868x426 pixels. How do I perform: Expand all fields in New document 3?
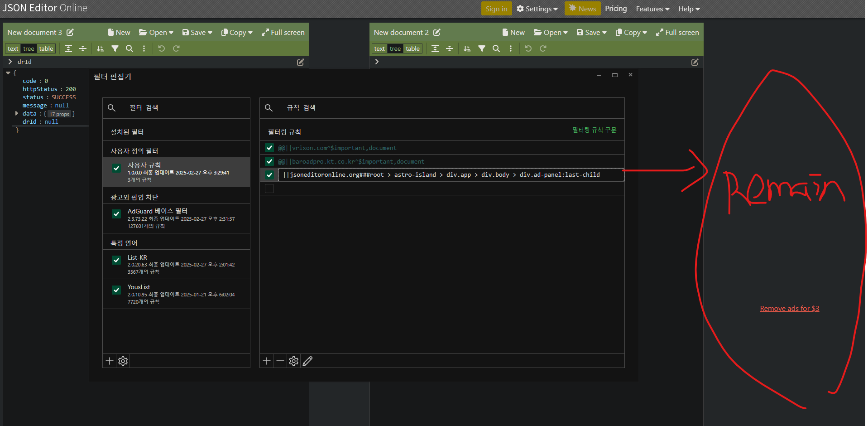tap(68, 48)
